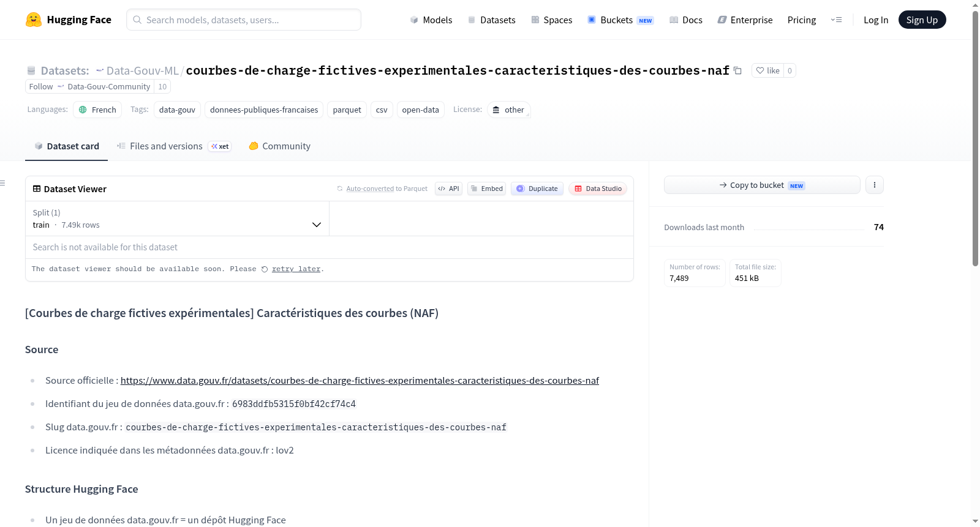Click the Datasets stack icon in breadcrumb
This screenshot has height=527, width=980.
[x=31, y=71]
